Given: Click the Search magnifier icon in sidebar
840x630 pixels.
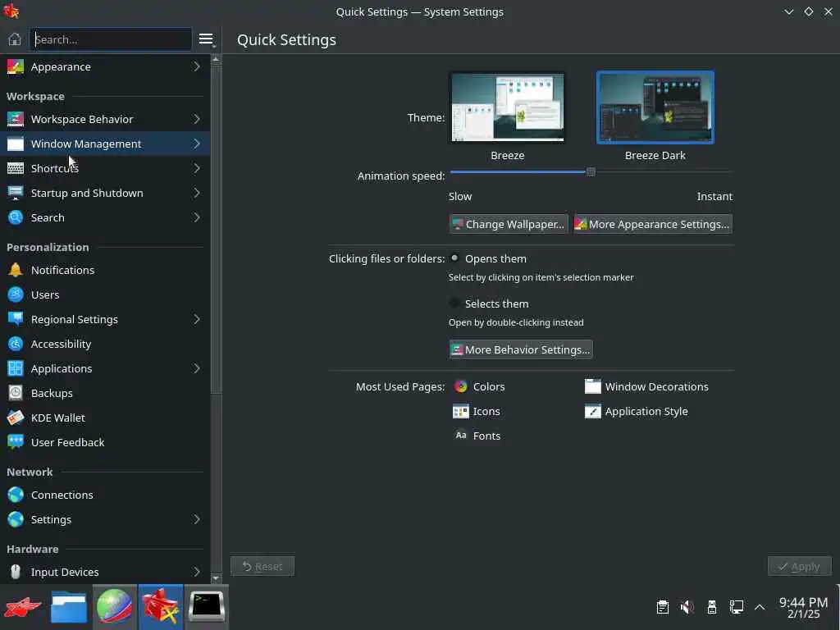Looking at the screenshot, I should tap(16, 217).
